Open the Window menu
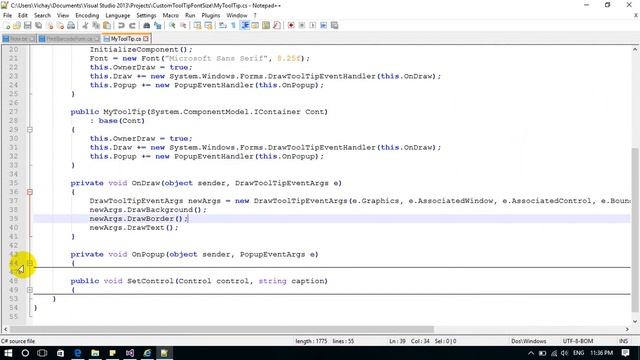 [x=237, y=16]
